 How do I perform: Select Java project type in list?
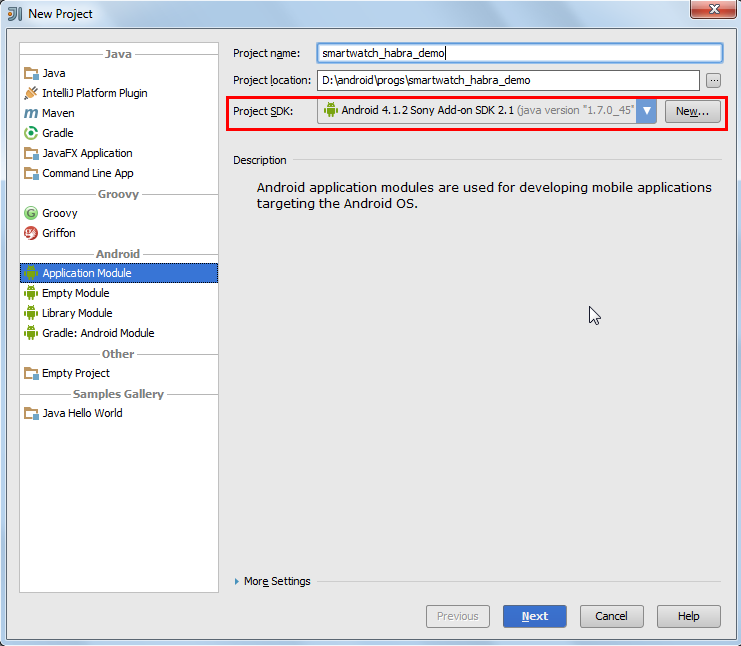(119, 73)
